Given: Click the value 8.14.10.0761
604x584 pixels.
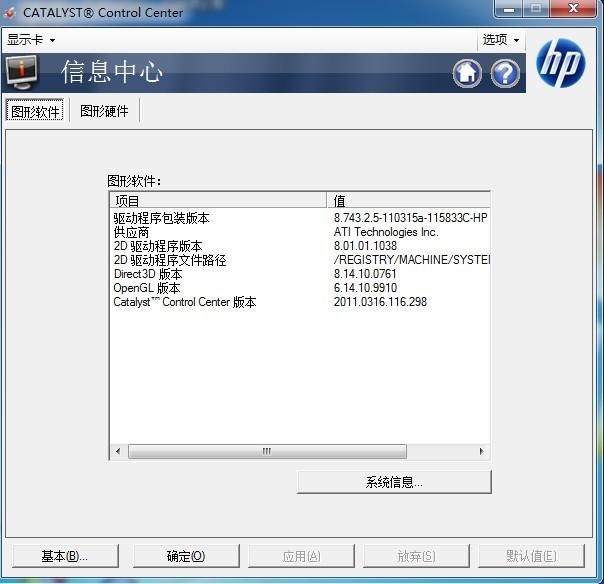Looking at the screenshot, I should point(365,274).
